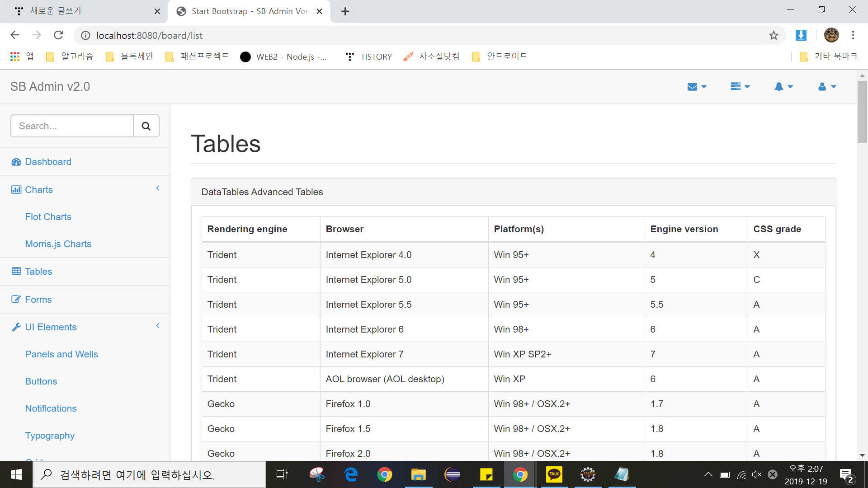Go to Panels and Wells page

coord(61,354)
